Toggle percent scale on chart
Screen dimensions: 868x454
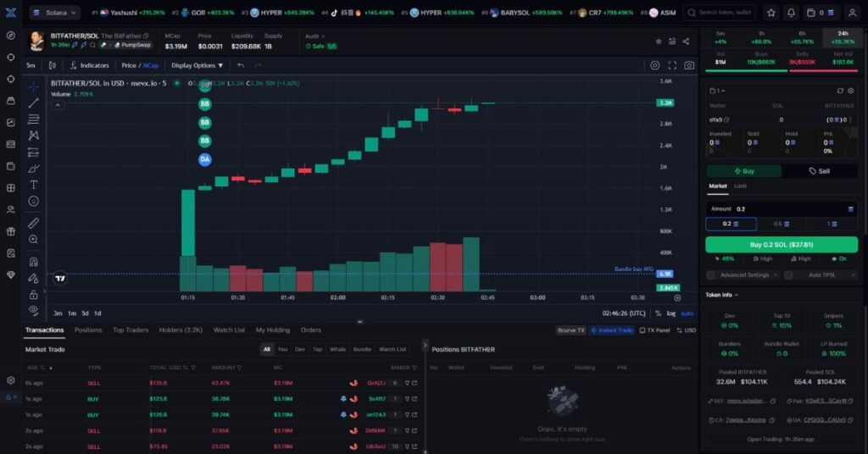[658, 313]
